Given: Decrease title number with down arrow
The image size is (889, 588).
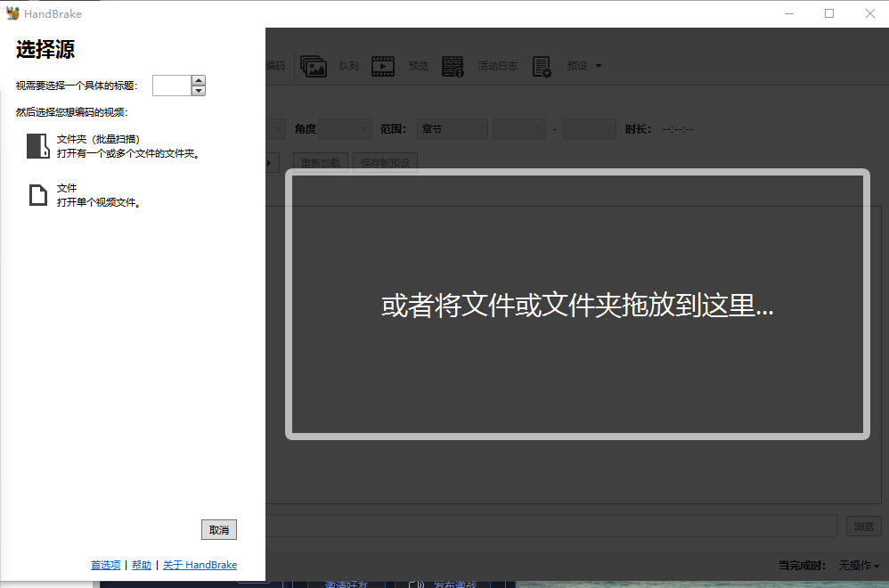Looking at the screenshot, I should point(198,90).
